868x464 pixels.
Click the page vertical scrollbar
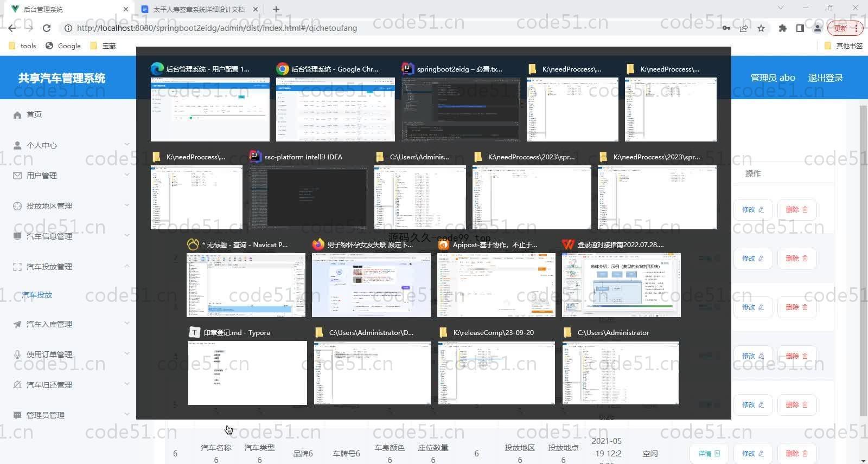[863, 260]
